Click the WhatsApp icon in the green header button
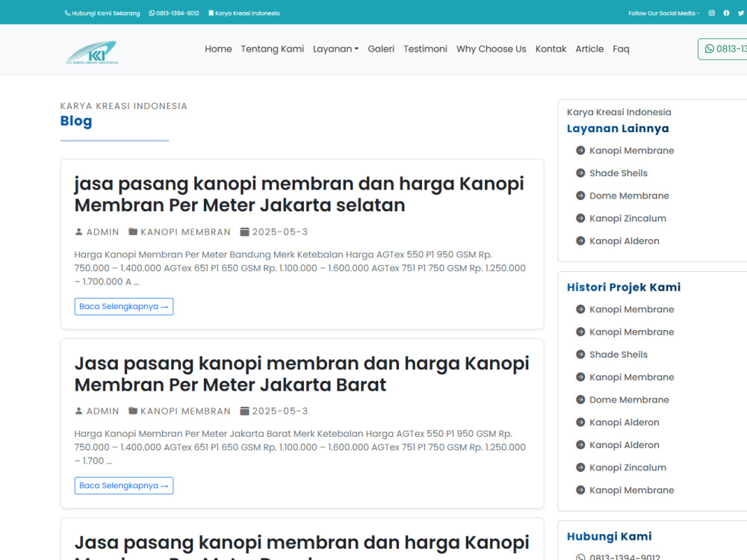Viewport: 747px width, 560px height. coord(710,49)
